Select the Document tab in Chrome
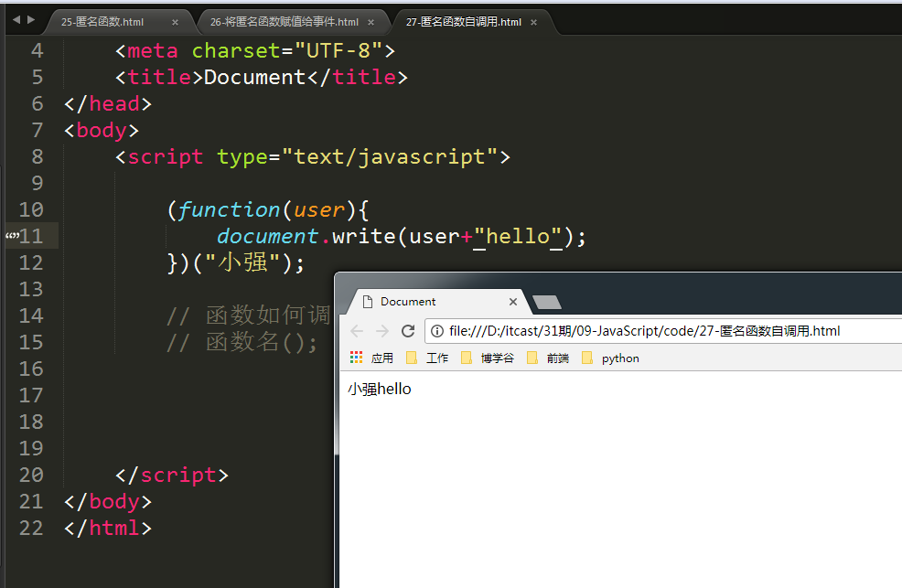 [430, 302]
